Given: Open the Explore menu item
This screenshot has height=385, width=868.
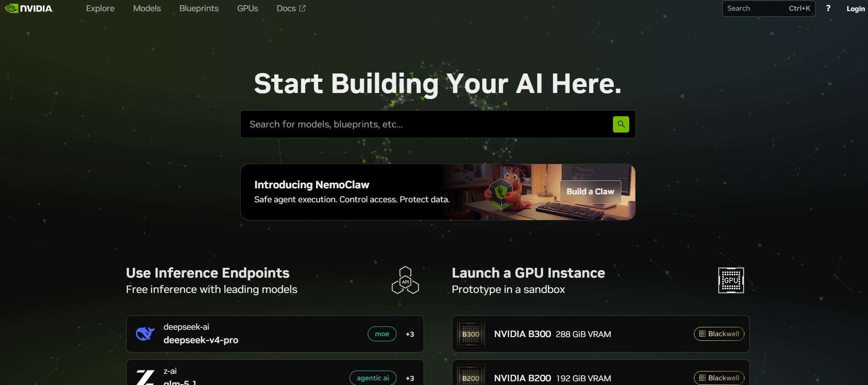Looking at the screenshot, I should [100, 8].
